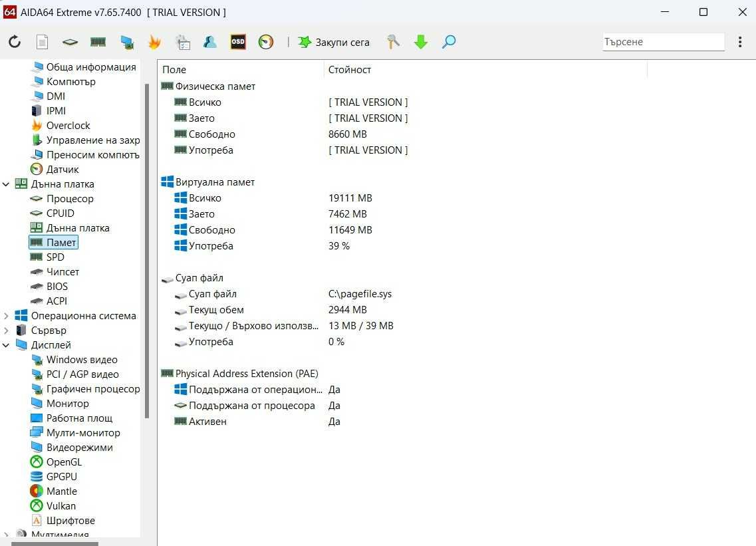Expand the Сървър category
The image size is (756, 546).
6,331
